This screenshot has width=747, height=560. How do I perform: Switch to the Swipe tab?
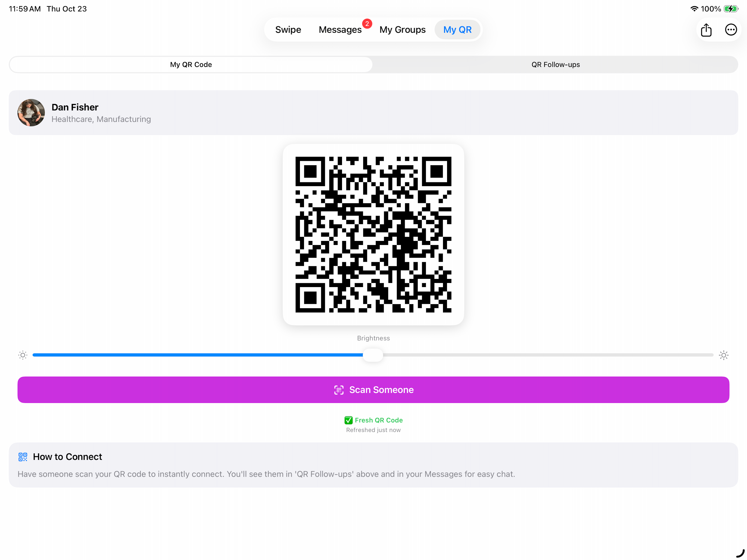[x=288, y=30]
